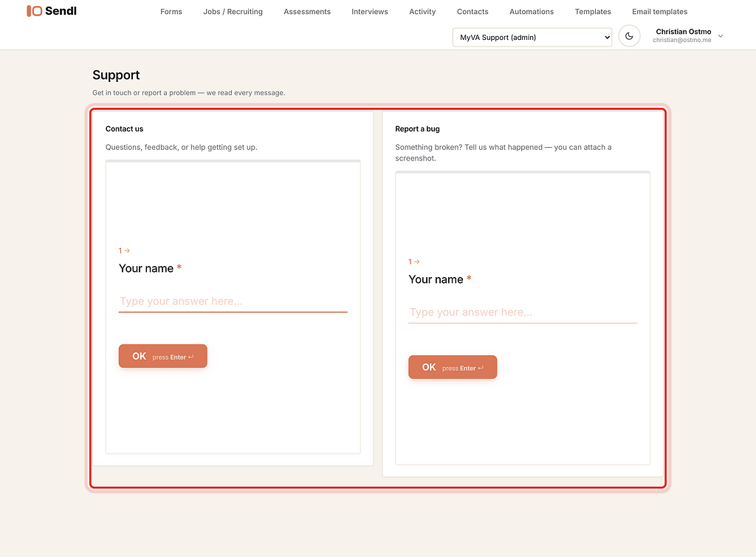Go to Contacts
756x557 pixels.
pyautogui.click(x=472, y=12)
